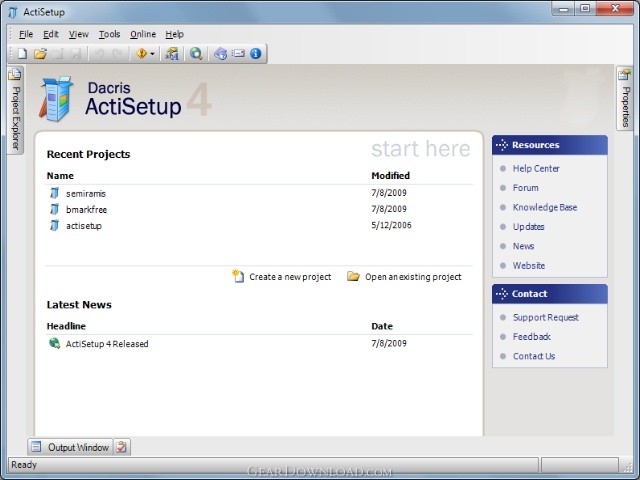
Task: Click the Contact Us link
Action: 534,356
